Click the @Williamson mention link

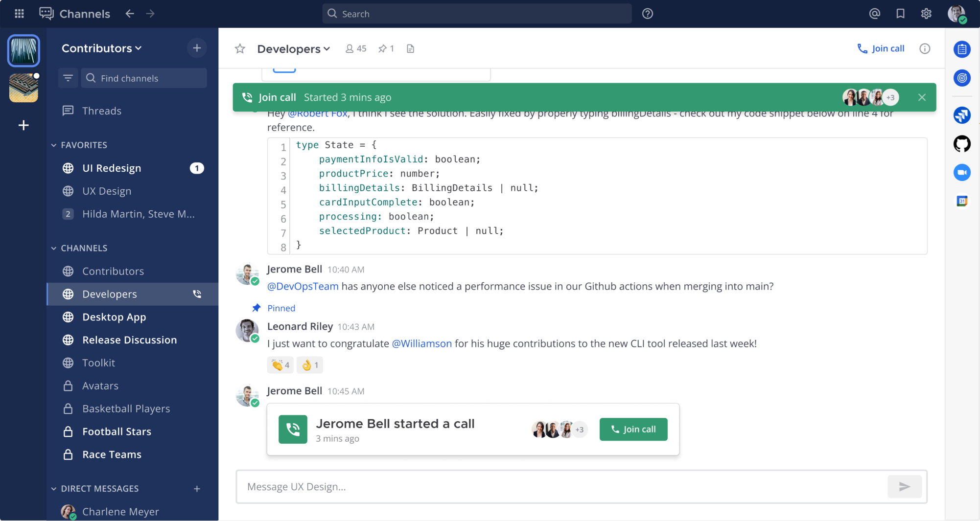[421, 343]
